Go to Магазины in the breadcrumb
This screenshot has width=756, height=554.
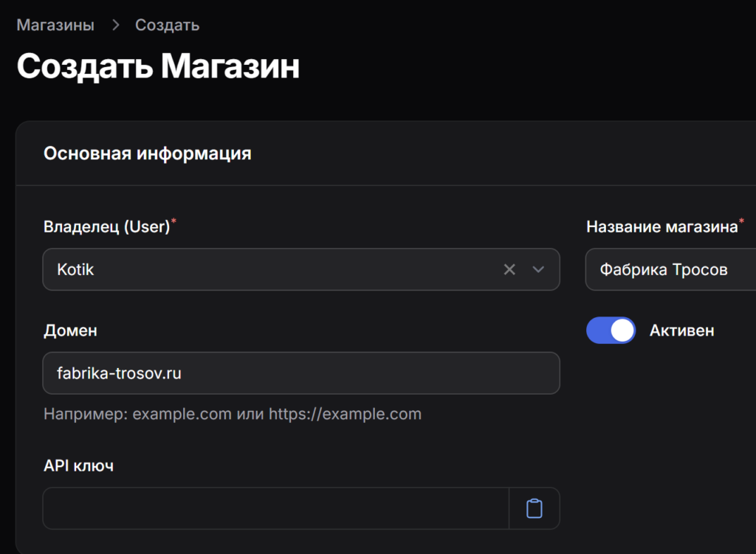click(55, 25)
